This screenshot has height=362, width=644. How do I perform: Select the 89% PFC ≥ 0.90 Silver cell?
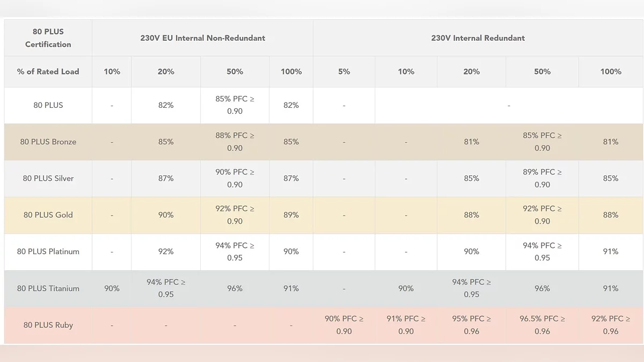[542, 179]
